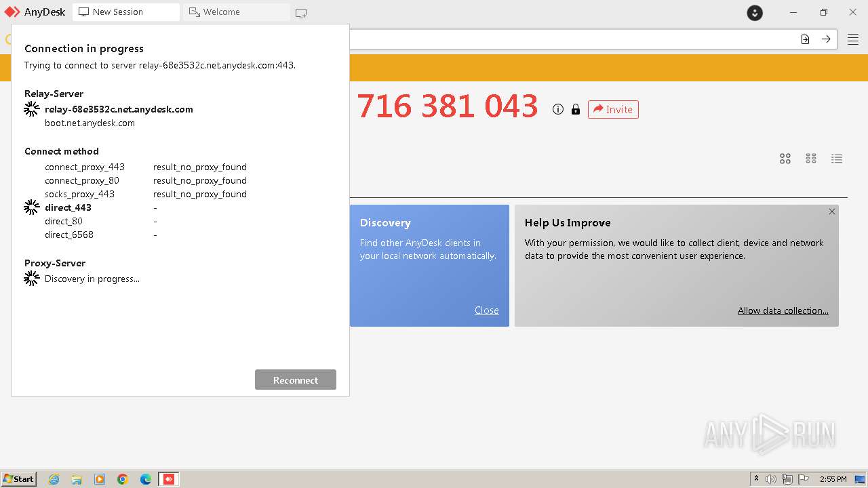868x488 pixels.
Task: Click the AnyDesk taskbar button
Action: pos(169,479)
